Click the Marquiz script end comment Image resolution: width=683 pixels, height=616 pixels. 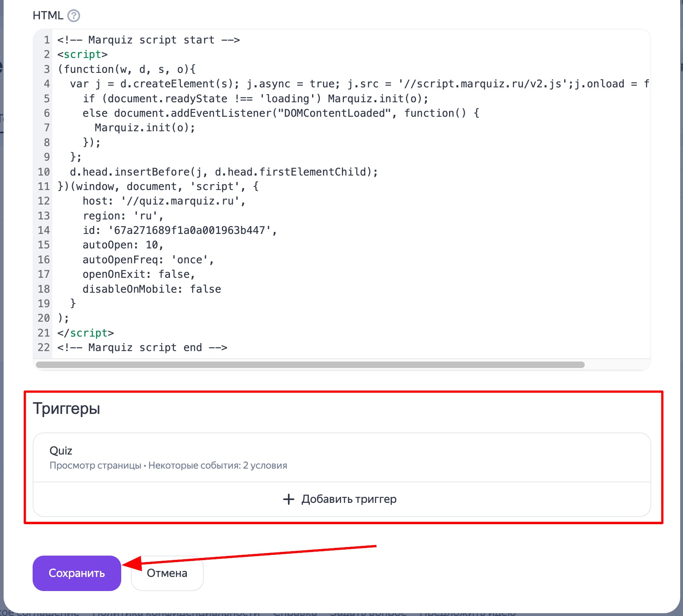pyautogui.click(x=142, y=347)
